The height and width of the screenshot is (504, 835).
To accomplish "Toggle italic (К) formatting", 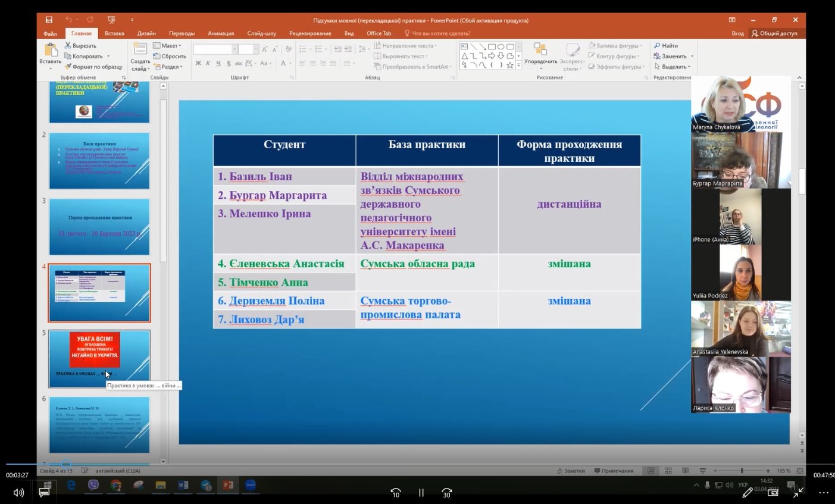I will coord(208,63).
